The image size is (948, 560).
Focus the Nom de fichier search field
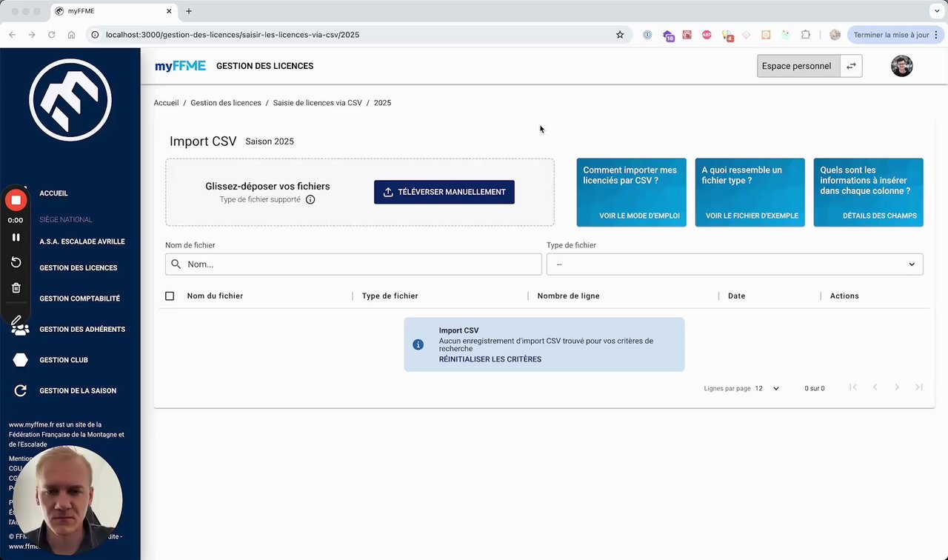(x=354, y=264)
